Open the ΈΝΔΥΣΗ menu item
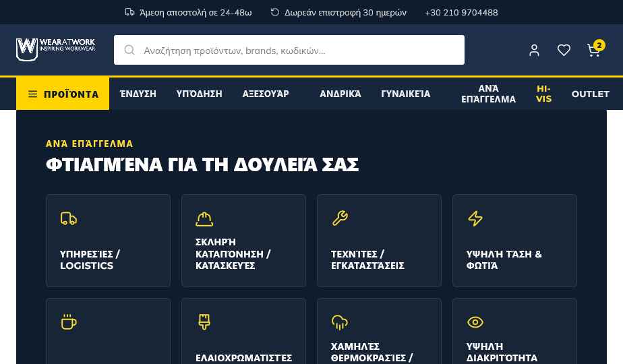The image size is (623, 364). click(138, 94)
